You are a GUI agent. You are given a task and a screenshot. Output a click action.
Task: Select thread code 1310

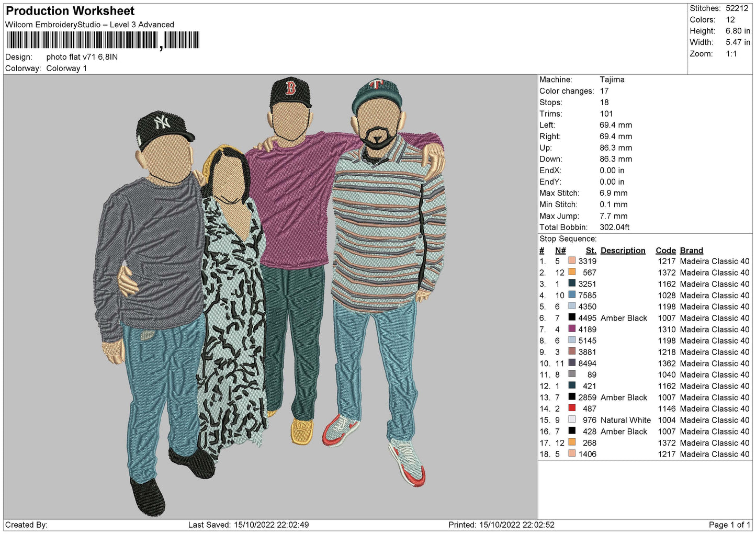667,330
